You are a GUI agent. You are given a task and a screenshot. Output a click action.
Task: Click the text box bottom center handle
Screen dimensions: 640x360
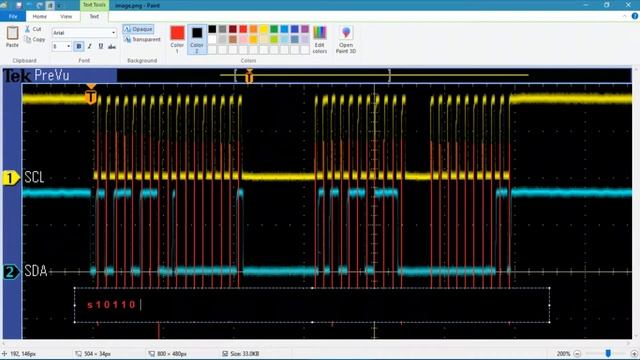click(x=312, y=322)
